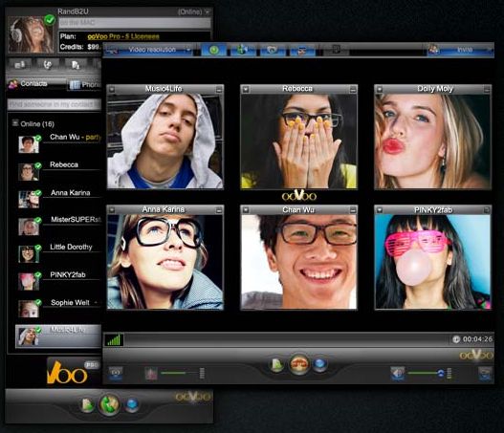
Task: Click the find someone in contacts search field
Action: click(54, 104)
